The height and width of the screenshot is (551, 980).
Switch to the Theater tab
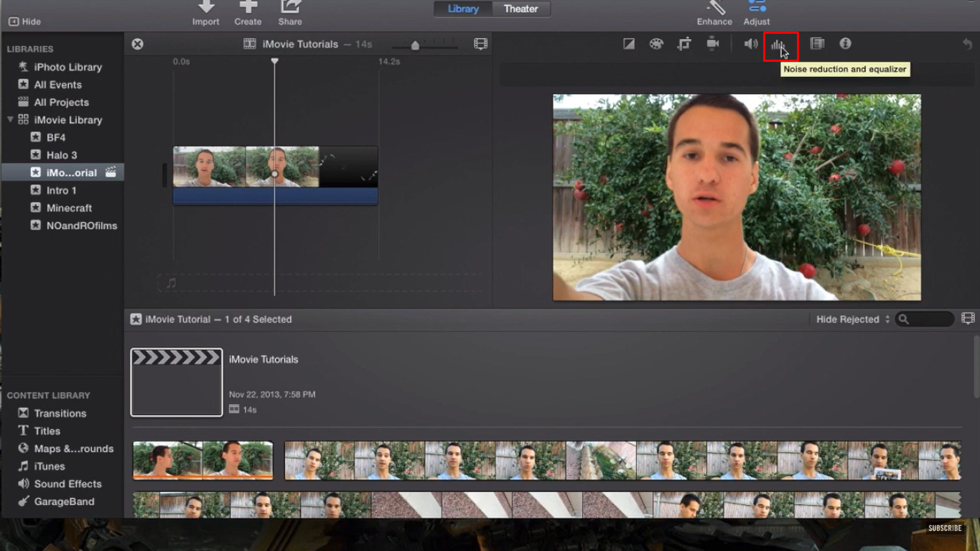(521, 9)
